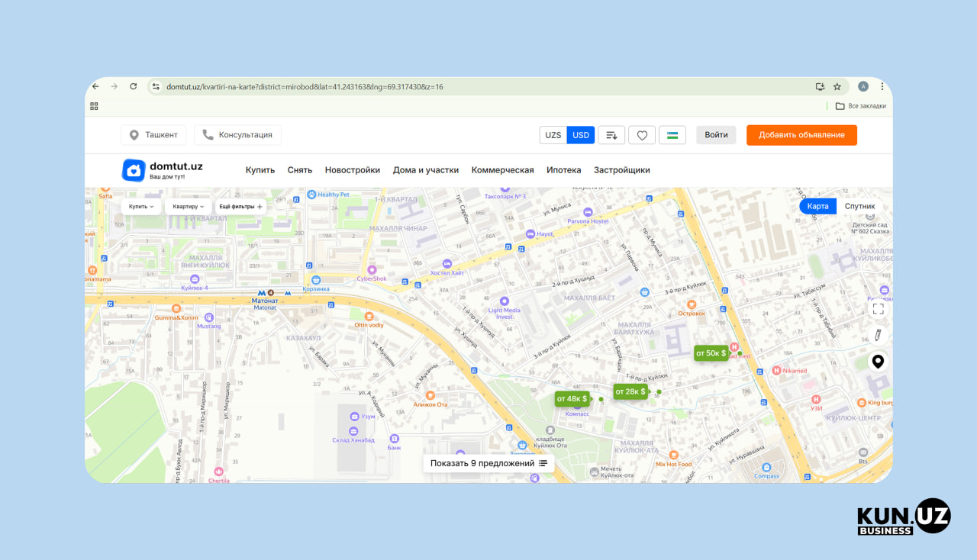Expand the Купить filter dropdown
This screenshot has height=560, width=977.
(141, 207)
